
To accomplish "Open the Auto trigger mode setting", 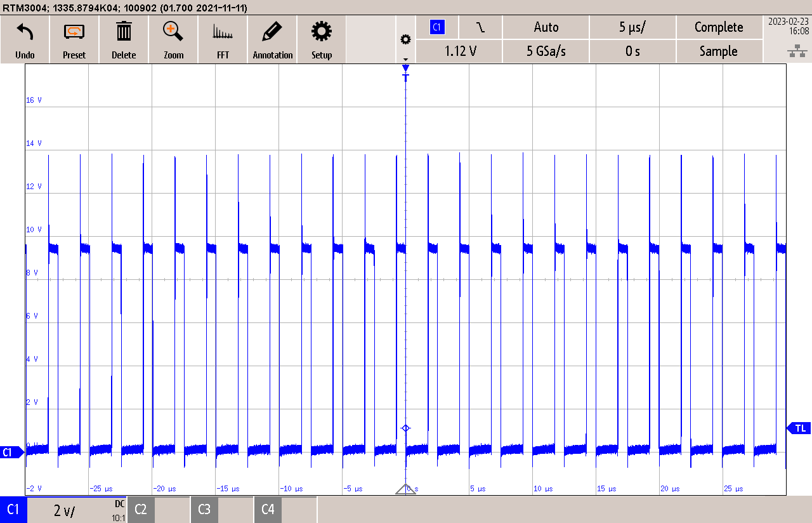I will pos(546,27).
